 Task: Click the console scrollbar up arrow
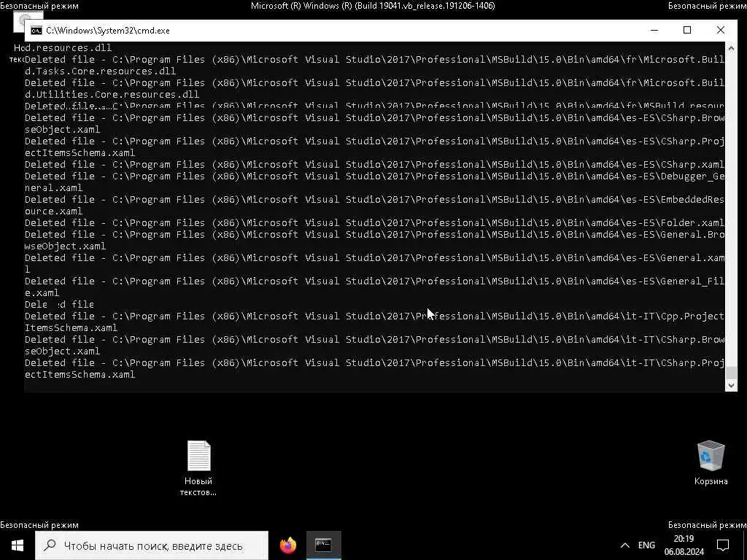(x=731, y=47)
